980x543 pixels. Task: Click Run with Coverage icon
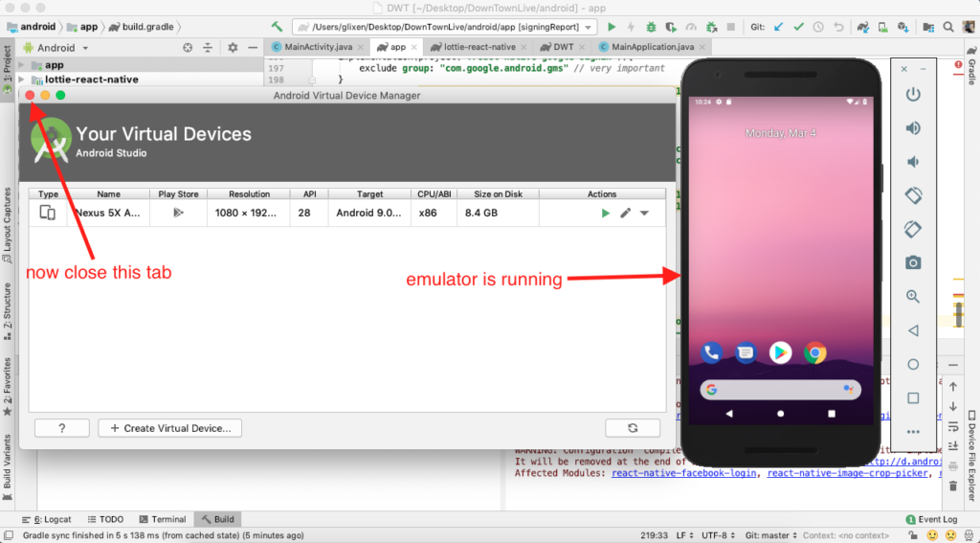click(x=671, y=27)
